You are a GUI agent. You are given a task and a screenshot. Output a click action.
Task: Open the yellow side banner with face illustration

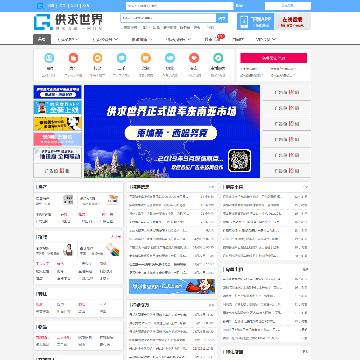57,123
